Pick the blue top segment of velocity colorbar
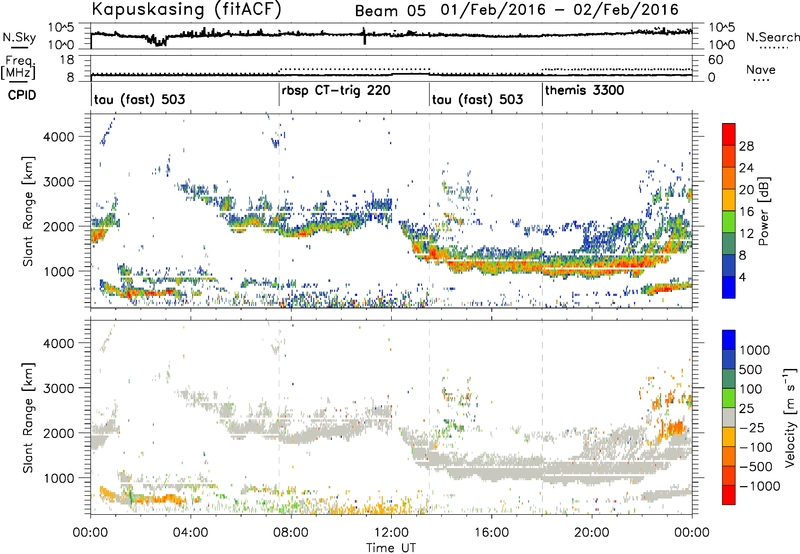The height and width of the screenshot is (554, 800). (729, 340)
